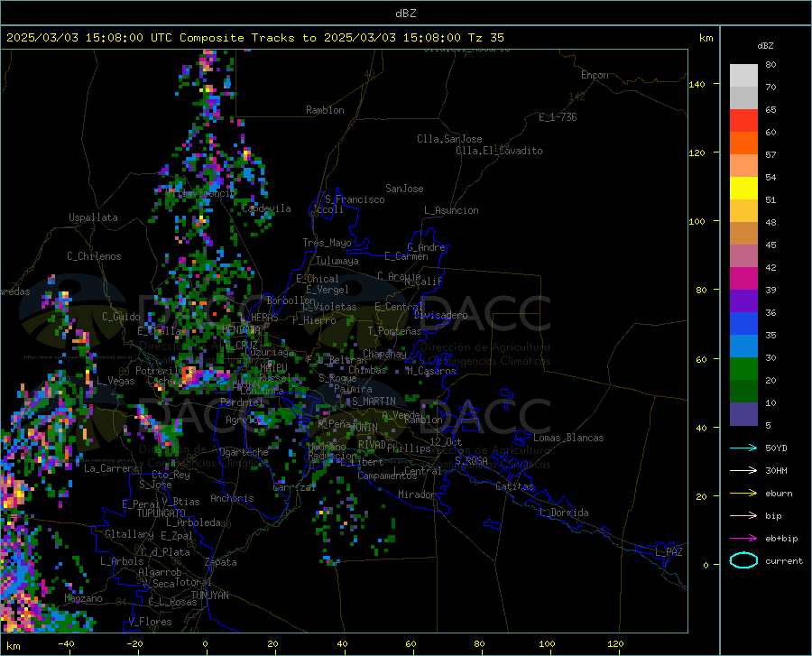The image size is (812, 656).
Task: Click the yellow eburn arrow in legend
Action: [743, 494]
